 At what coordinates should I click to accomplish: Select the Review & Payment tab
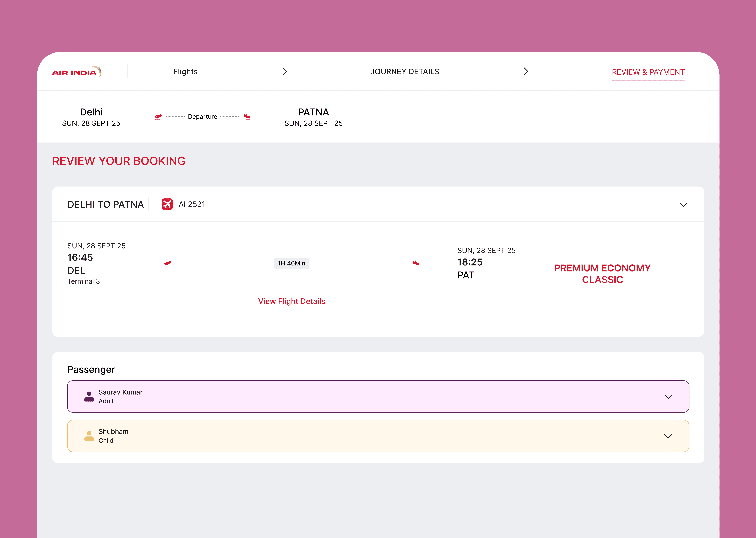click(x=648, y=72)
